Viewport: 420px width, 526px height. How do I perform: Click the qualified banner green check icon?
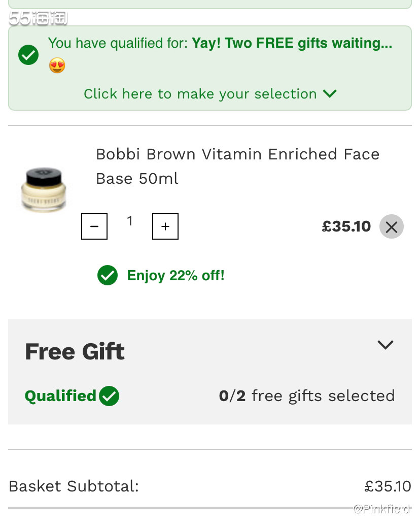click(x=28, y=55)
